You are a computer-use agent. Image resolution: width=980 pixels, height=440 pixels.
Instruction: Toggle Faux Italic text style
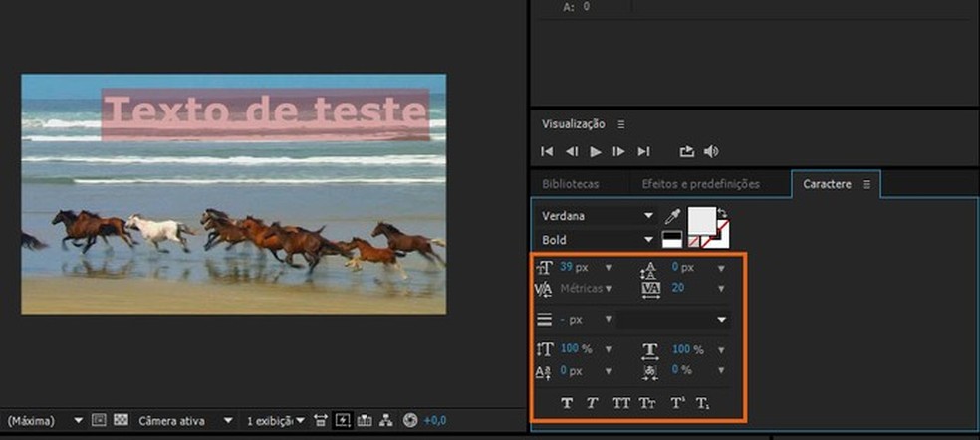592,403
